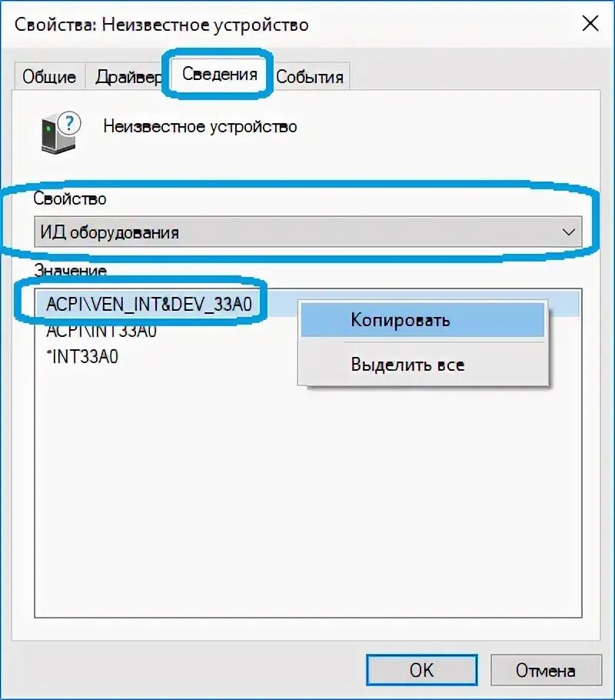Click the chevron arrow of the Свойство dropdown

568,232
